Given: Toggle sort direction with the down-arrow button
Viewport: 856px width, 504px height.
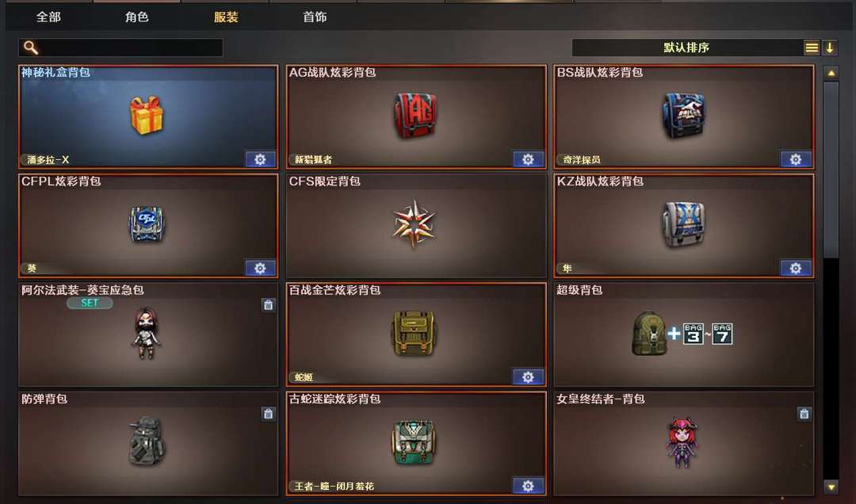Looking at the screenshot, I should 830,48.
